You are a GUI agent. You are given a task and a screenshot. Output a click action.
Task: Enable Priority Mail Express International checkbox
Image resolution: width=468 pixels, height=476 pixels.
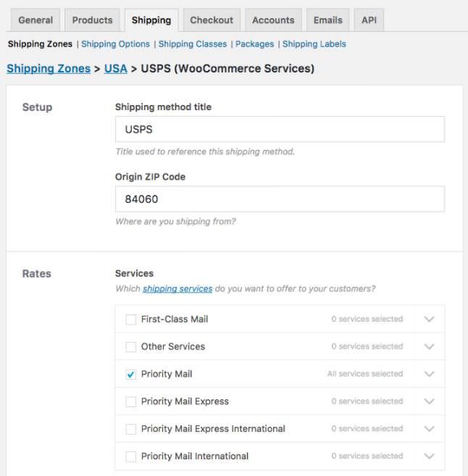coord(131,429)
